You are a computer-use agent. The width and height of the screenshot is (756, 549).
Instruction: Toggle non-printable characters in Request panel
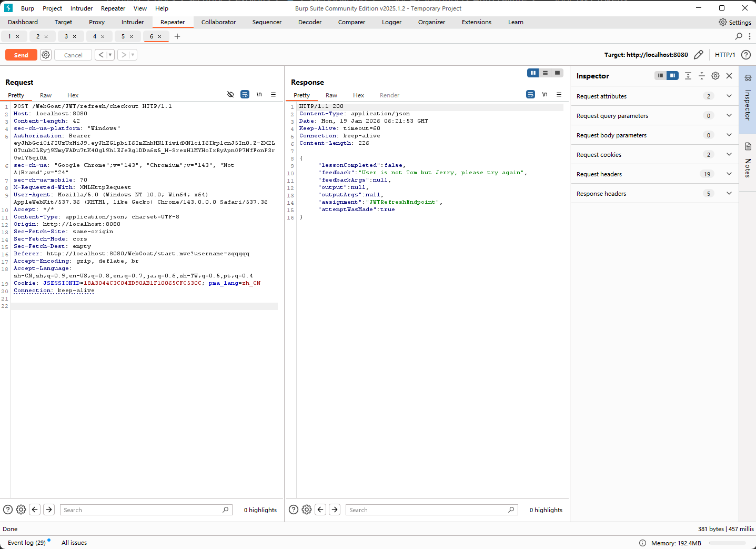[x=259, y=95]
